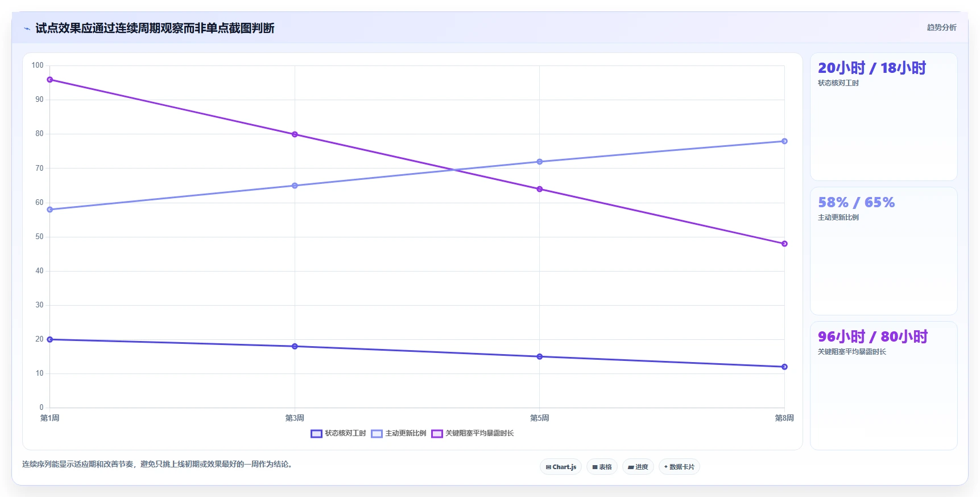Hide the 关键阻塞平均暴露时长 series via legend
The width and height of the screenshot is (980, 497).
click(x=473, y=433)
